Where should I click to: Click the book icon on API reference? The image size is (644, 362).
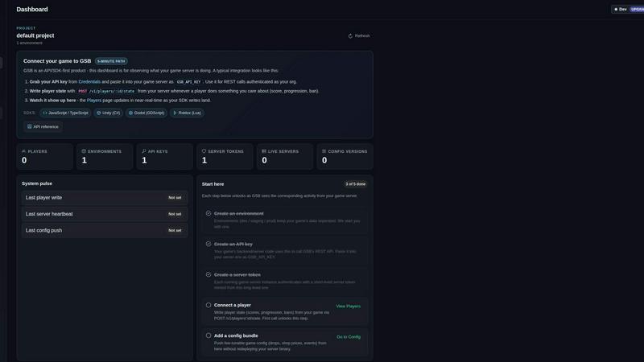click(30, 127)
